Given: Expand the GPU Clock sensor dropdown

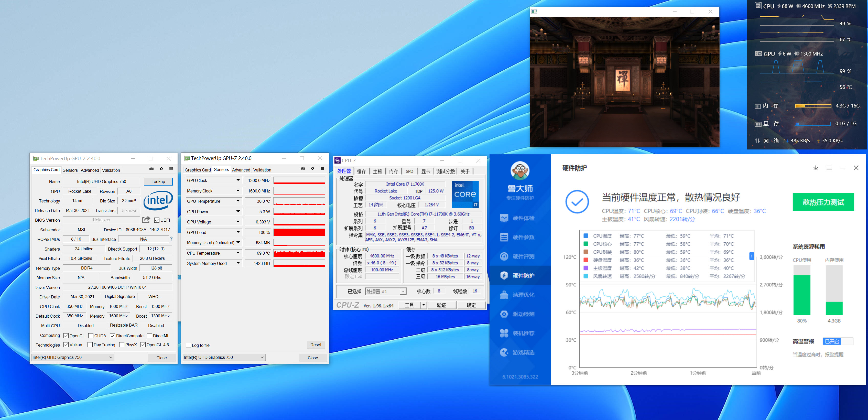Looking at the screenshot, I should (x=238, y=180).
